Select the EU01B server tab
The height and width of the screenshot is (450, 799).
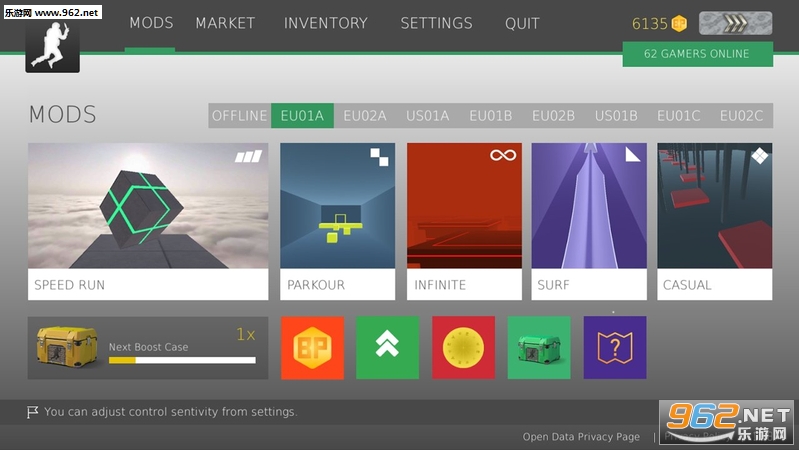point(491,116)
